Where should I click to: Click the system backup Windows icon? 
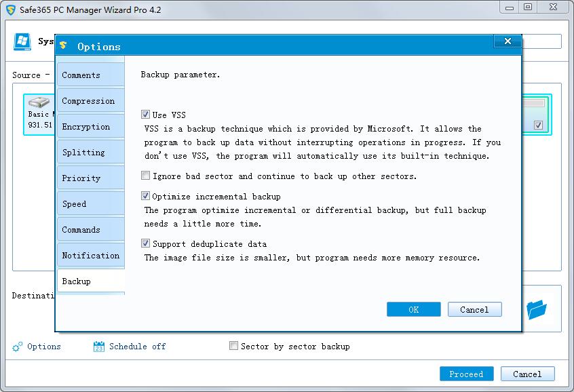(x=22, y=41)
